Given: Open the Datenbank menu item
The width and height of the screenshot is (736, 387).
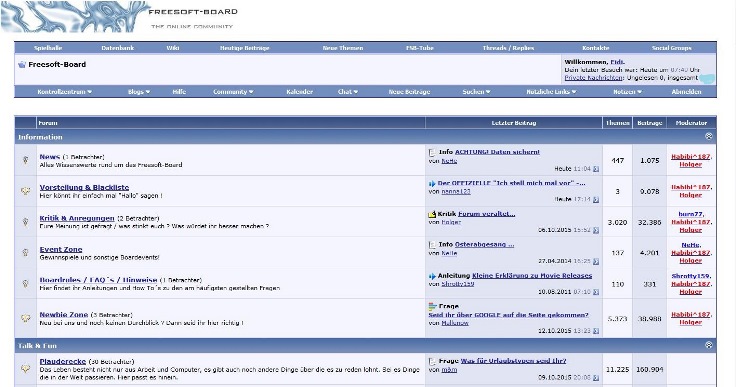Looking at the screenshot, I should click(117, 48).
